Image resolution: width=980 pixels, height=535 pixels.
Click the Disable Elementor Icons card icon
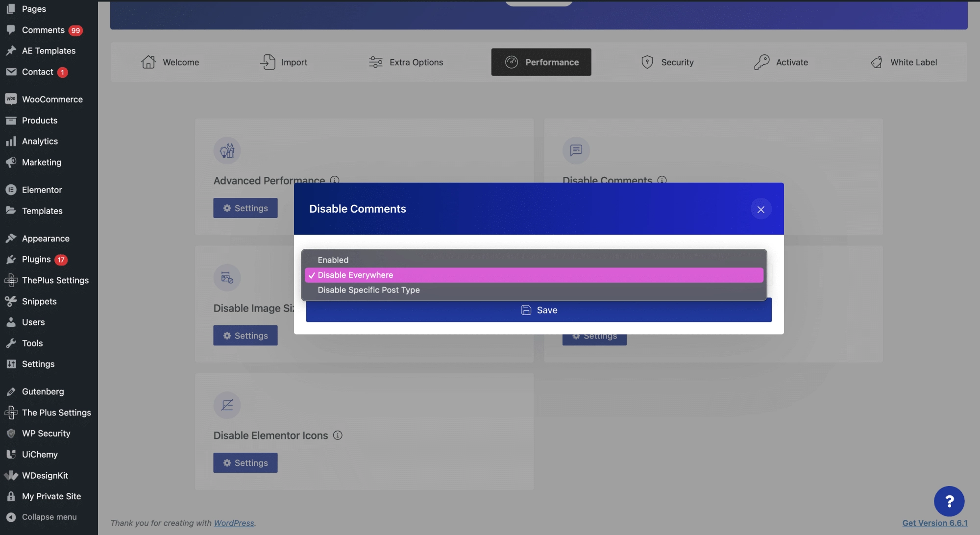[x=227, y=405]
